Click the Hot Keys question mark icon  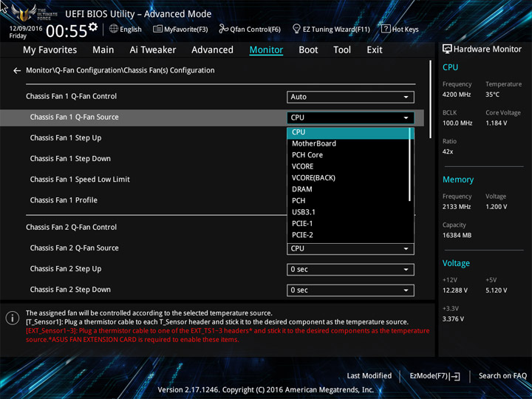click(386, 29)
